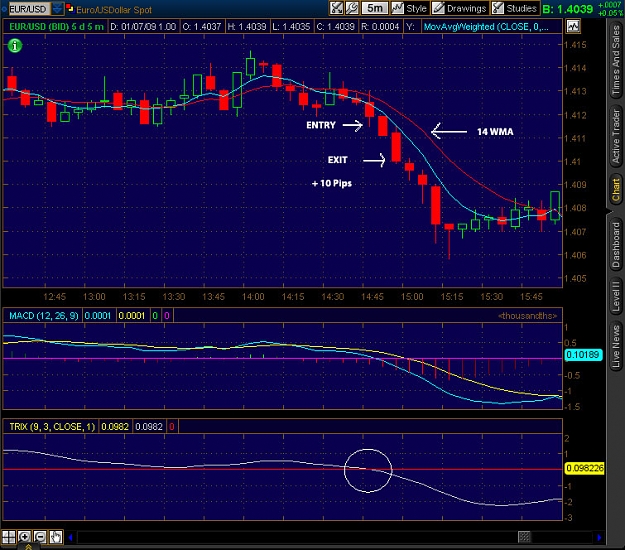The image size is (625, 550).
Task: Click the colored squares icon beside Euro/USDollar Spot
Action: point(70,8)
